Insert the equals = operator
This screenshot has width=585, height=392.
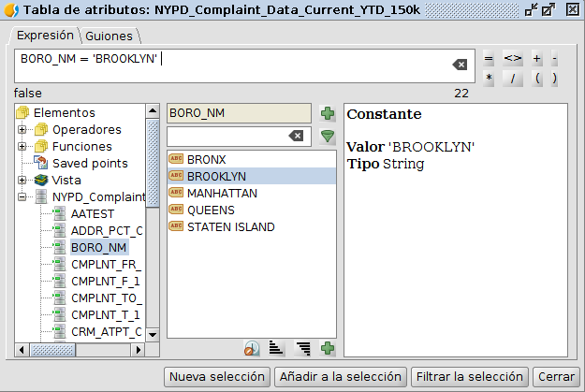pos(489,58)
